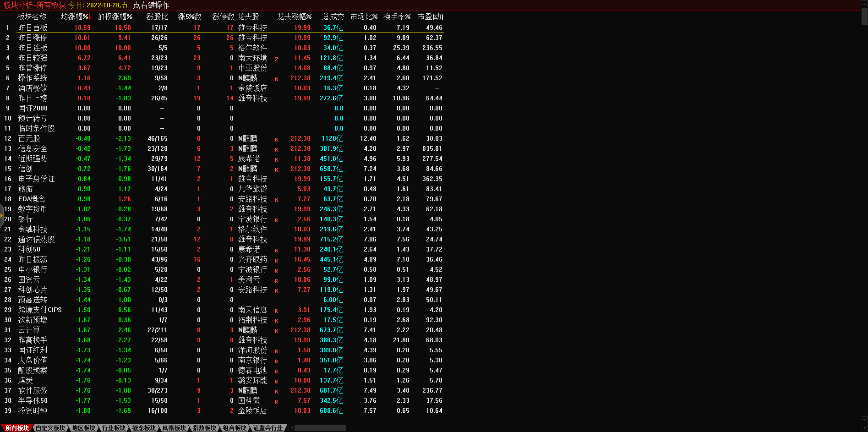The width and height of the screenshot is (868, 432).
Task: Sort by 均涨幅% column header
Action: click(x=75, y=16)
